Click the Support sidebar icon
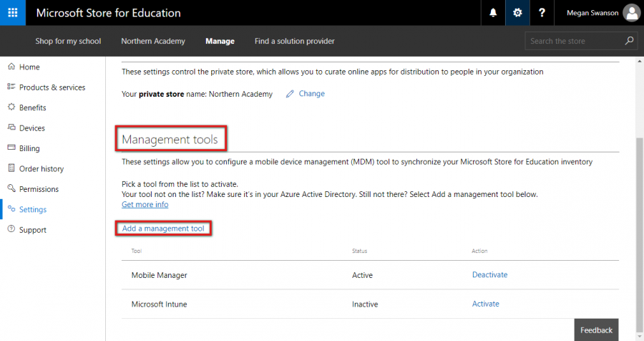Screen dimensions: 644x341 (11, 229)
